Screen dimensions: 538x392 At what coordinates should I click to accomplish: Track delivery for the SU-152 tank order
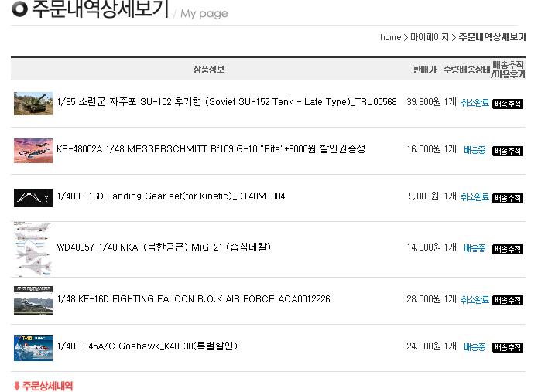pos(508,104)
